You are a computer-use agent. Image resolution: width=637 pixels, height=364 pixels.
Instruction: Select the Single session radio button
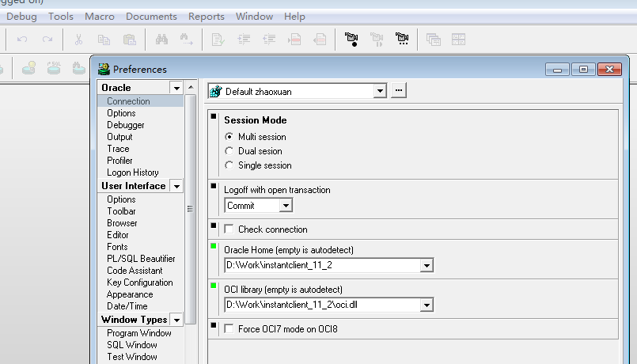[229, 165]
